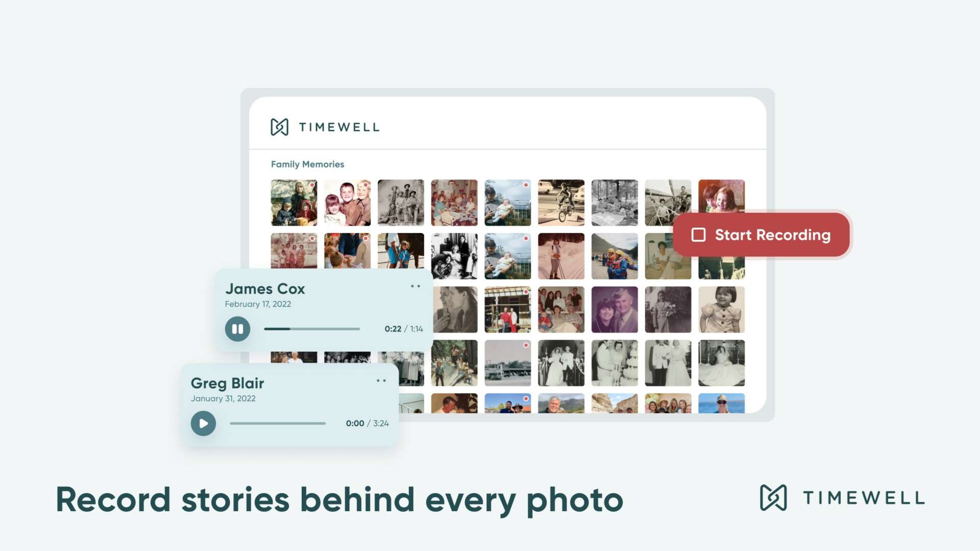
Task: Open the black-and-white cowboys group photo
Action: click(x=401, y=203)
